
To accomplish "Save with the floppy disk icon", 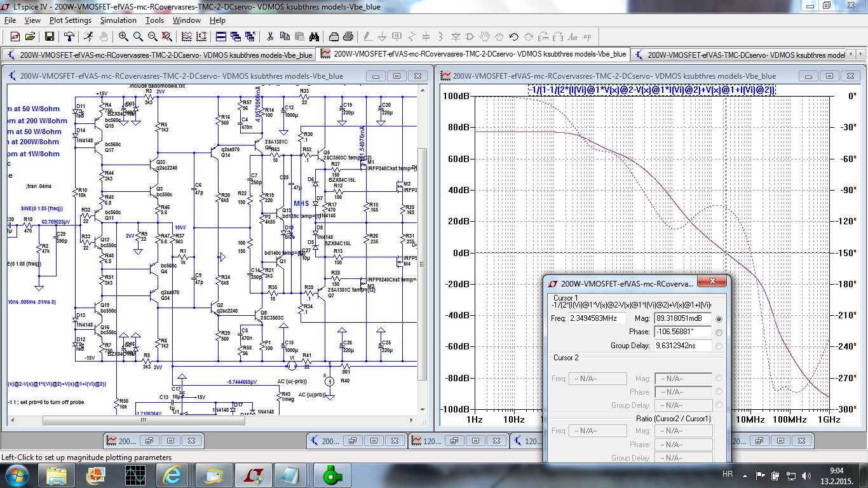I will click(49, 36).
